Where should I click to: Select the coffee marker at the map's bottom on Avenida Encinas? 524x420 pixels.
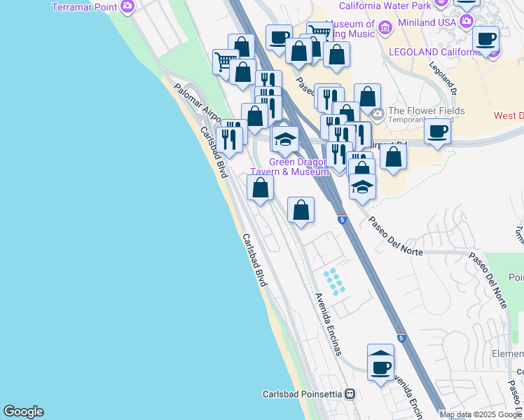point(380,370)
